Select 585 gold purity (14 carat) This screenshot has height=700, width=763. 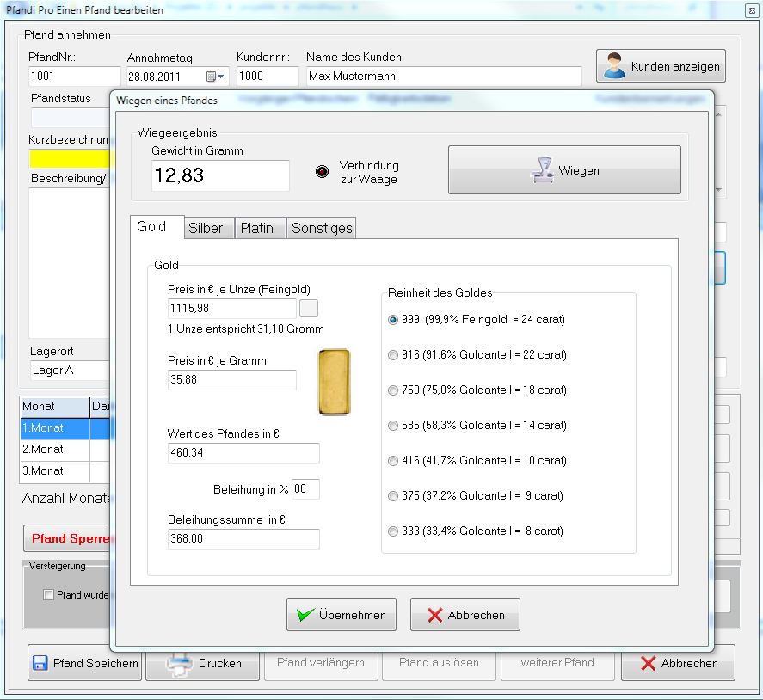[394, 426]
